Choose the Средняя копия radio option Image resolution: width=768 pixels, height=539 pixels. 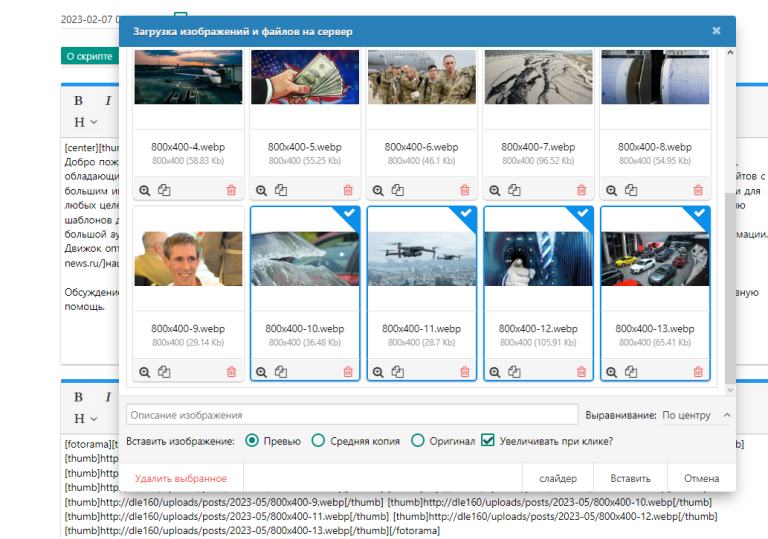coord(318,441)
